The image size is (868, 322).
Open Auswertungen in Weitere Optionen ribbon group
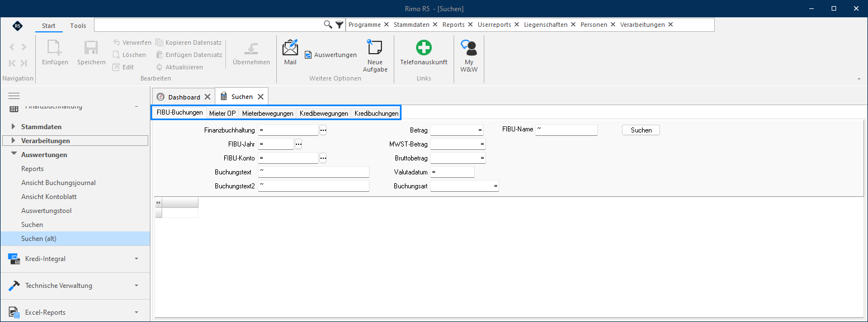click(x=331, y=55)
